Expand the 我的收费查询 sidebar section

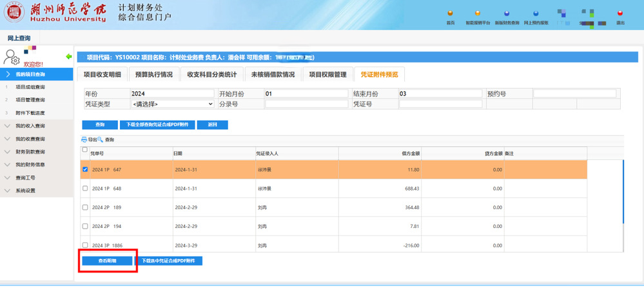[37, 139]
